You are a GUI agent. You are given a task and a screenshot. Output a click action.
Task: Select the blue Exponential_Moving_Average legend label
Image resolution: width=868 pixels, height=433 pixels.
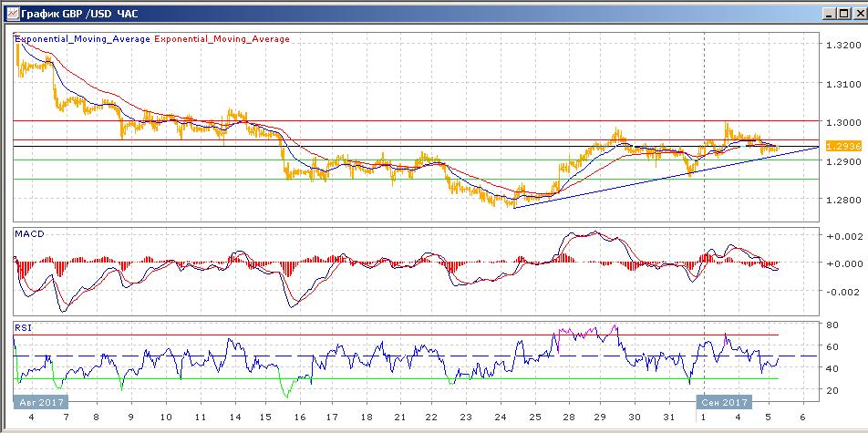[x=83, y=39]
